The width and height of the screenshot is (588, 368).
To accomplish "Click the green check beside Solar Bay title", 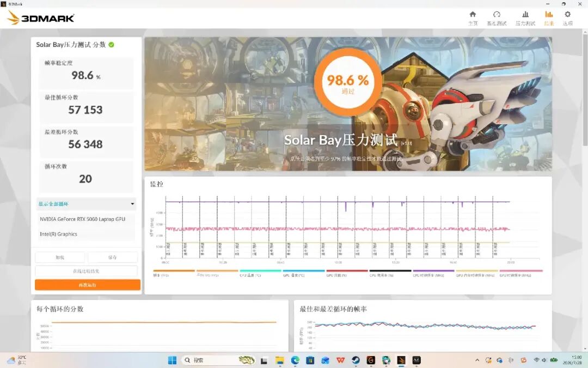I will coord(112,45).
